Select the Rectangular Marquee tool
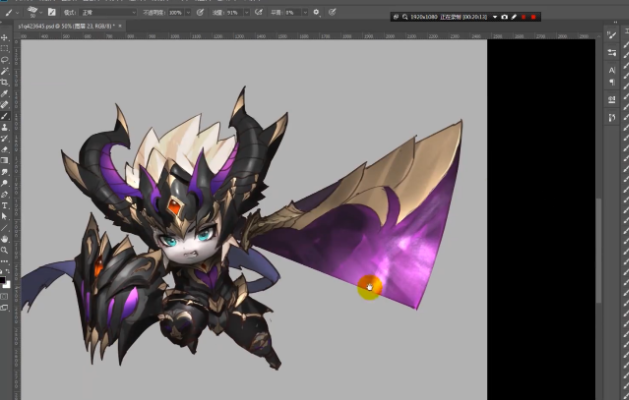629x400 pixels. tap(4, 49)
